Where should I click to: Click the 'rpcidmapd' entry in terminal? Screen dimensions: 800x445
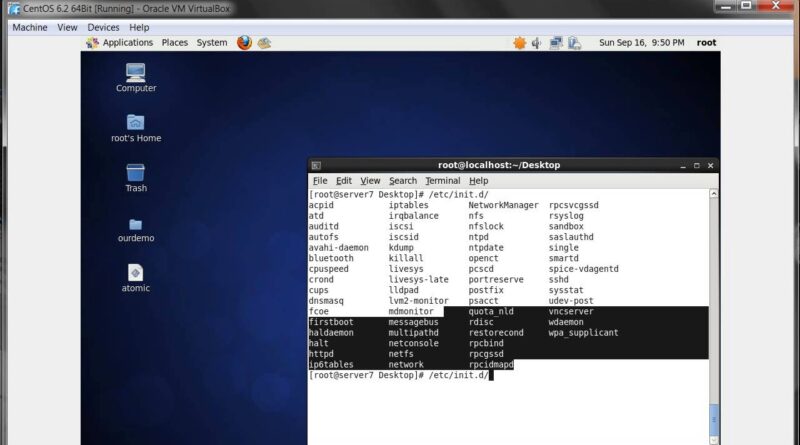[x=491, y=364]
